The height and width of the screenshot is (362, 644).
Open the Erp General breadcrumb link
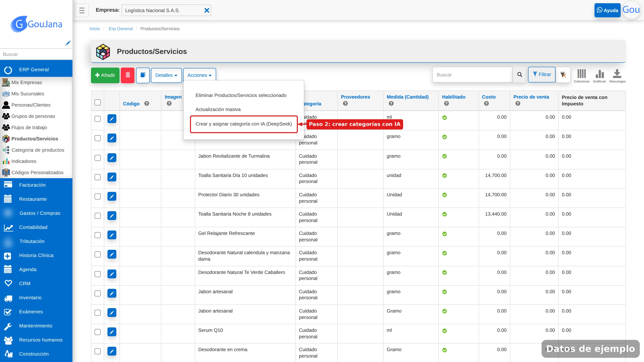121,29
